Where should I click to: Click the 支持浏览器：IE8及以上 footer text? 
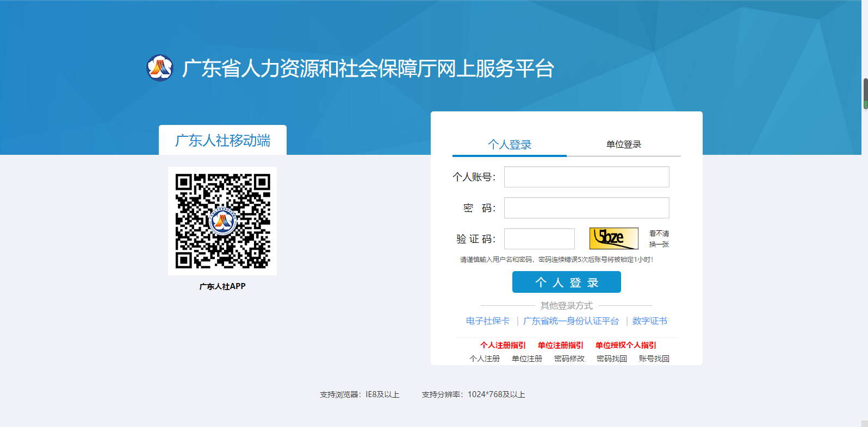click(x=359, y=394)
